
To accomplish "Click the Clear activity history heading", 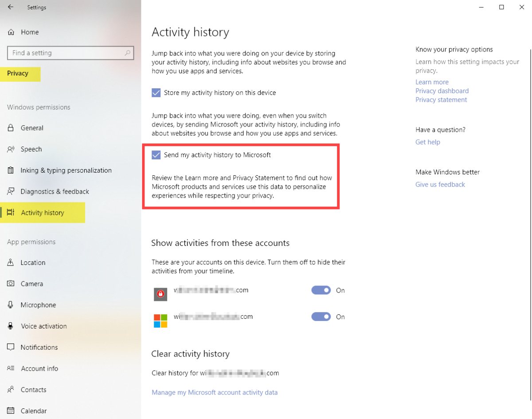I will tap(191, 354).
